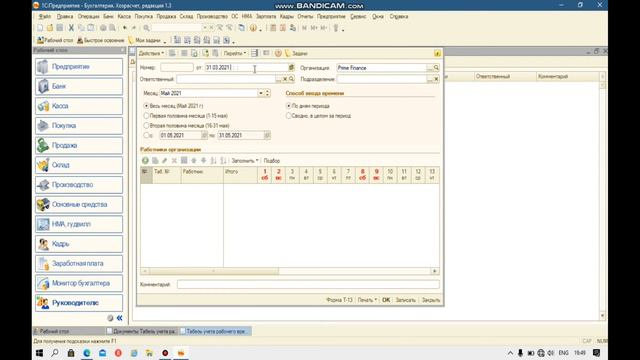Click the table's horizontal scrollbar
The width and height of the screenshot is (640, 360).
click(x=214, y=271)
